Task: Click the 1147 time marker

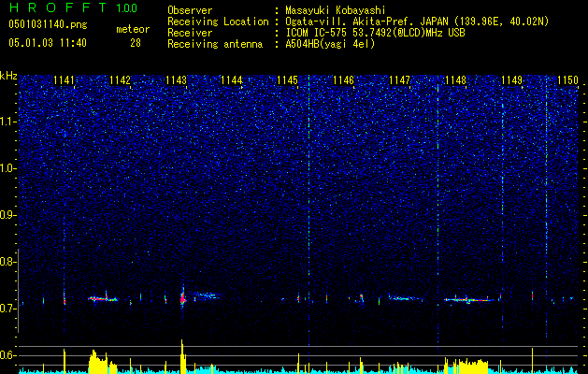Action: 400,80
